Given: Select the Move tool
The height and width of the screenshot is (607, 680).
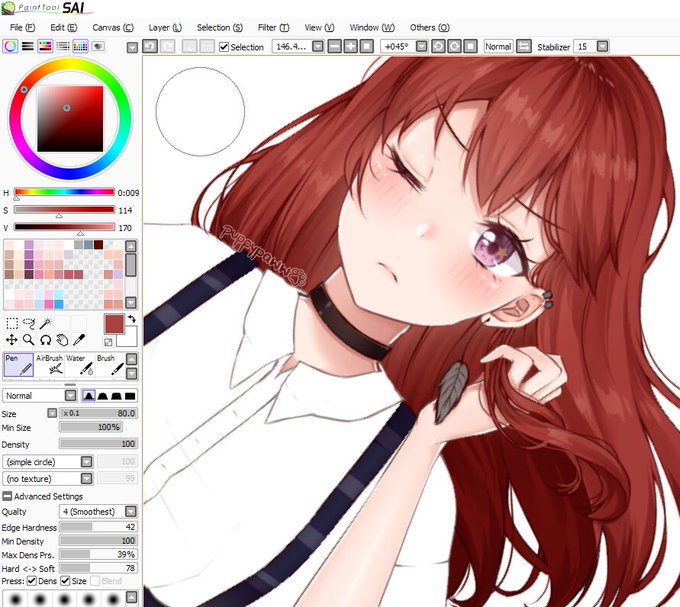Looking at the screenshot, I should click(x=12, y=340).
